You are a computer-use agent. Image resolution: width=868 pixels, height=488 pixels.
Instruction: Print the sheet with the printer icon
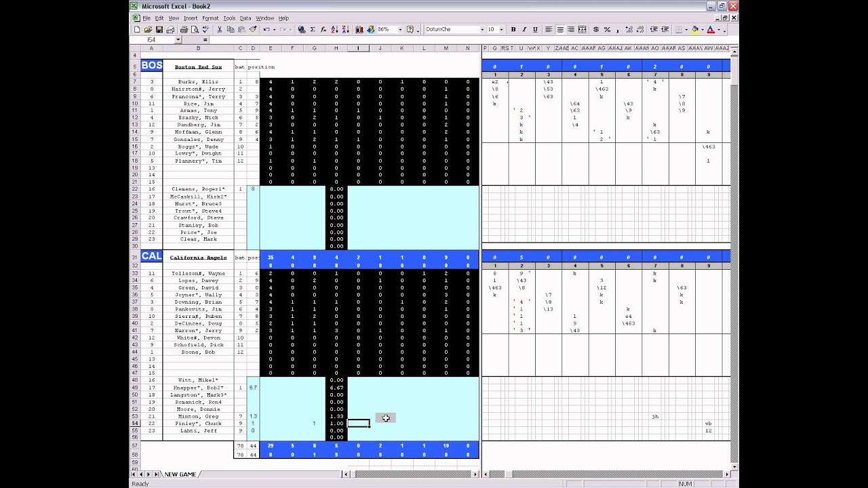pos(184,30)
